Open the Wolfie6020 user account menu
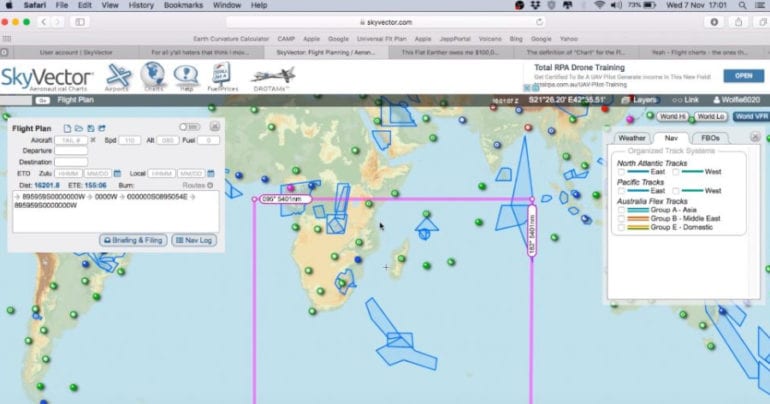Viewport: 770px width, 404px height. point(735,100)
